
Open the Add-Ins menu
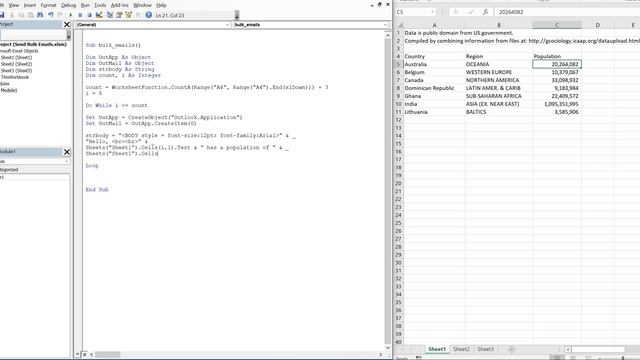(x=120, y=5)
